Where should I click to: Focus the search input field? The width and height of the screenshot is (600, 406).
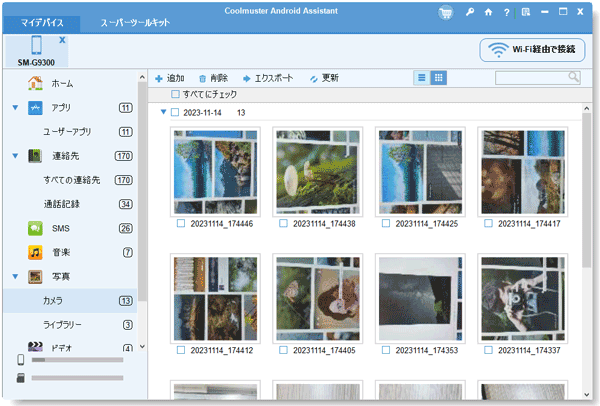pos(532,78)
